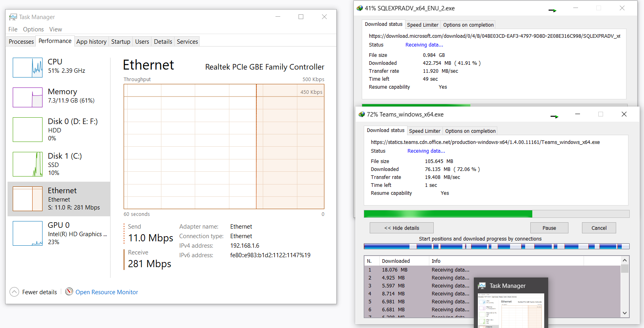
Task: Open Resource Monitor link
Action: tap(107, 292)
